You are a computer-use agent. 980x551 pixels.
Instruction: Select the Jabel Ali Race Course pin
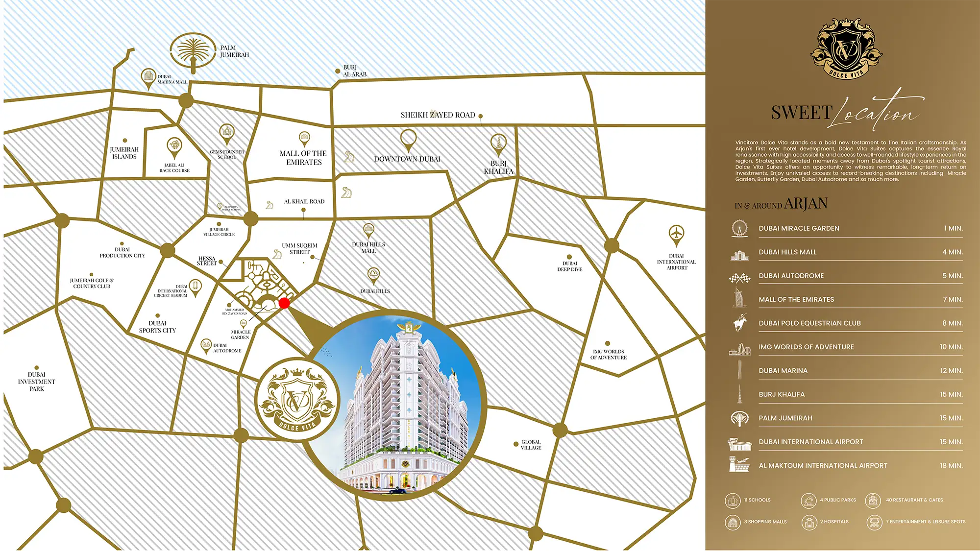pyautogui.click(x=174, y=148)
